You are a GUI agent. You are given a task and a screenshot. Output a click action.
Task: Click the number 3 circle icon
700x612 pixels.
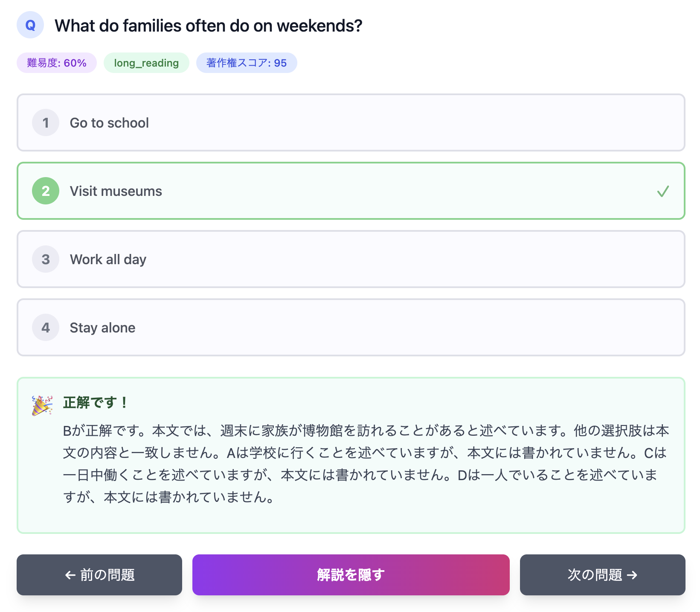[45, 259]
